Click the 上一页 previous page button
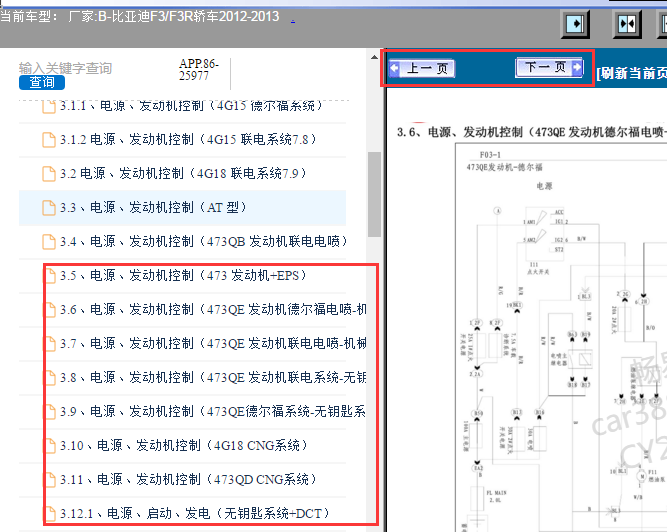Image resolution: width=667 pixels, height=532 pixels. coord(422,68)
